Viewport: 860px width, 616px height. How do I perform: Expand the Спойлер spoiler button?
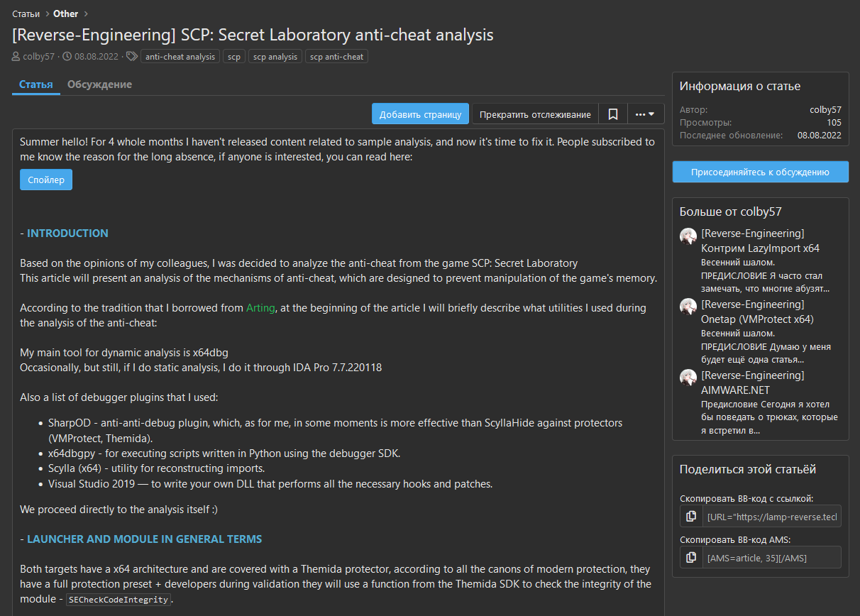point(46,180)
